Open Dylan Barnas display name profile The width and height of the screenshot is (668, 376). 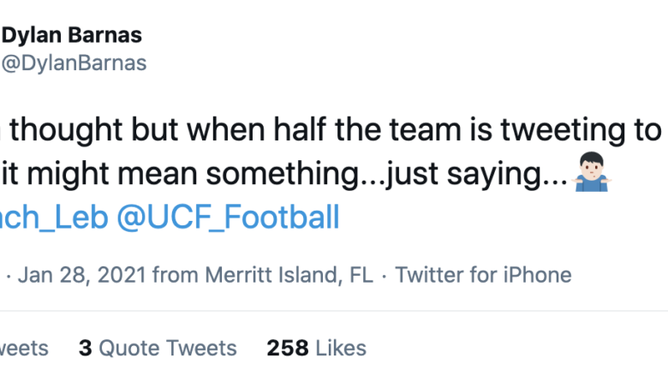(72, 35)
